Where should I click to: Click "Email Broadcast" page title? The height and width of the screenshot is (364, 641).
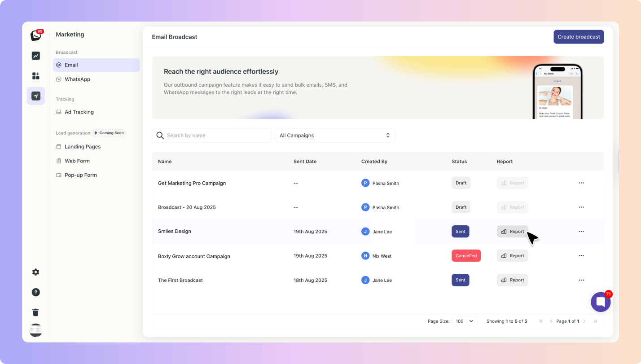(x=175, y=37)
